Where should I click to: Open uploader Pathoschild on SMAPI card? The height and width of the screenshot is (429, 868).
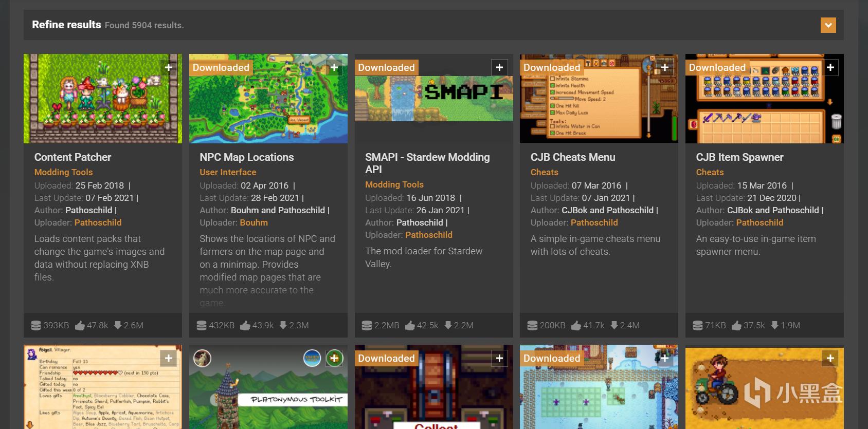click(x=428, y=235)
